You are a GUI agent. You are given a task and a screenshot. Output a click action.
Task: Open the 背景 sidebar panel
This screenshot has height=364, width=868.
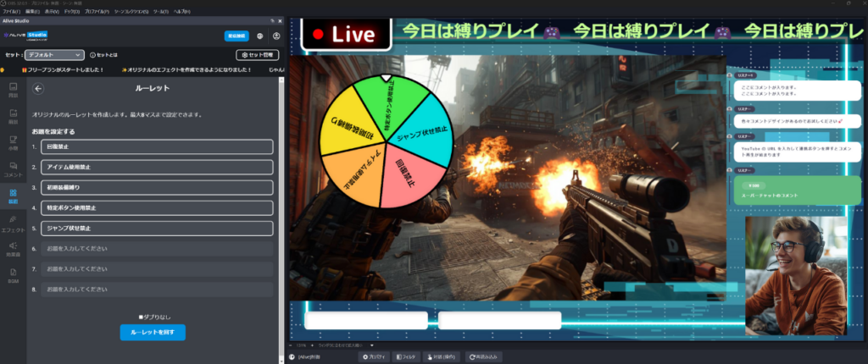(x=13, y=90)
